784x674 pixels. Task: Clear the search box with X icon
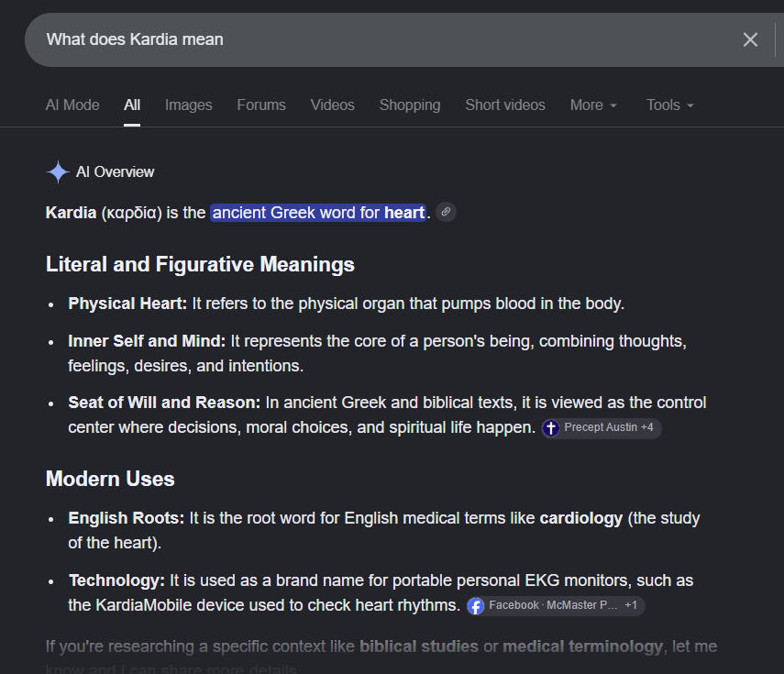coord(750,39)
